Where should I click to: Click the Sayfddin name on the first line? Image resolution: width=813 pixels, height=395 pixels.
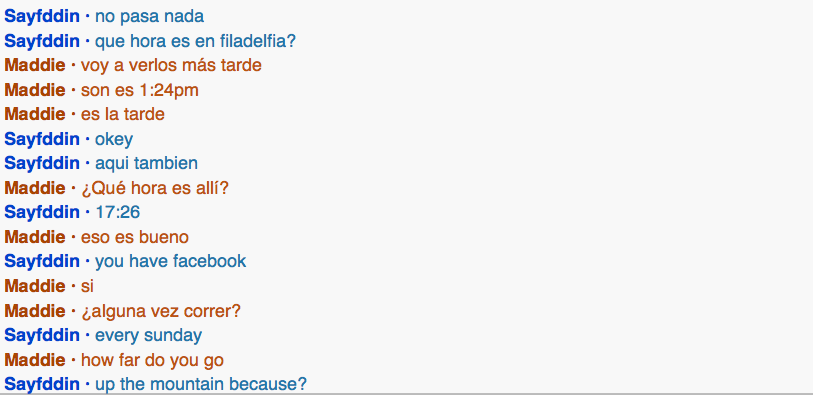click(x=42, y=16)
